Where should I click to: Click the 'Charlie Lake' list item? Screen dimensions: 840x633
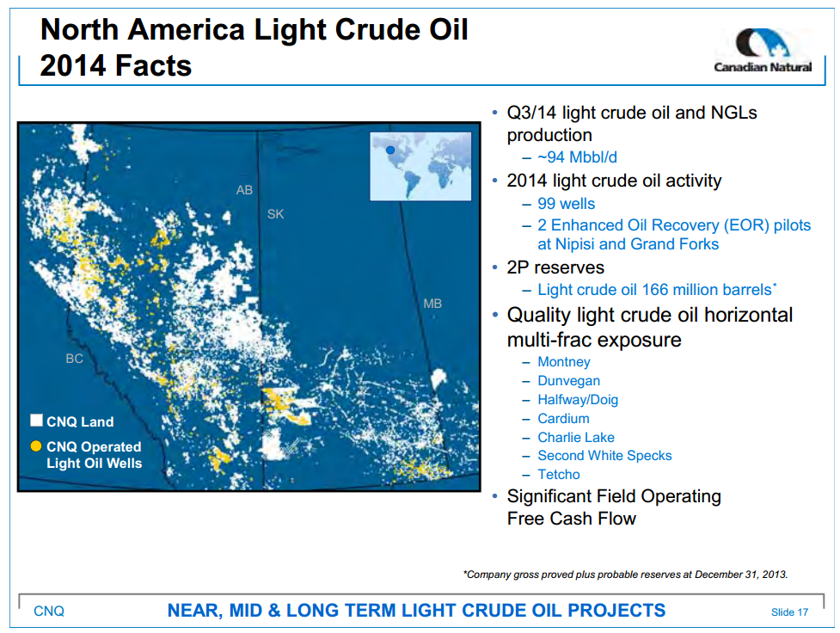[576, 437]
